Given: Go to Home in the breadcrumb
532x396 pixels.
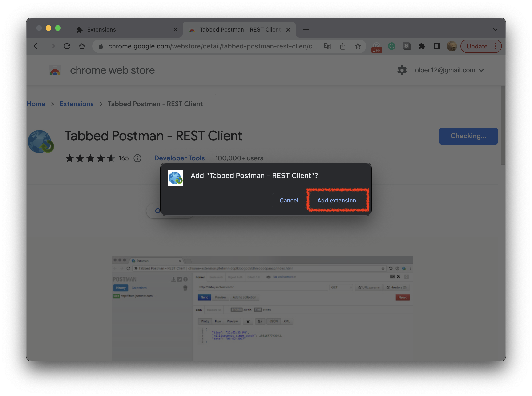Looking at the screenshot, I should pos(36,104).
